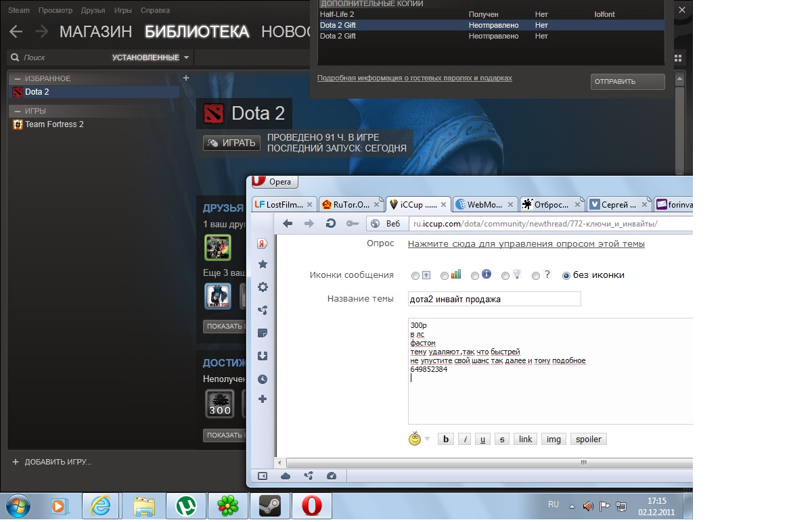The image size is (812, 522).
Task: Click Steam's forward navigation arrow
Action: tap(41, 32)
